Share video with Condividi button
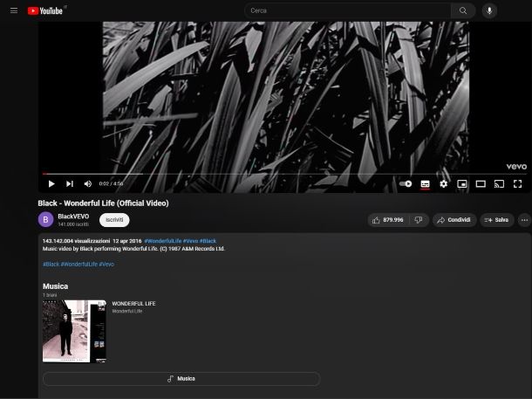 (x=454, y=220)
